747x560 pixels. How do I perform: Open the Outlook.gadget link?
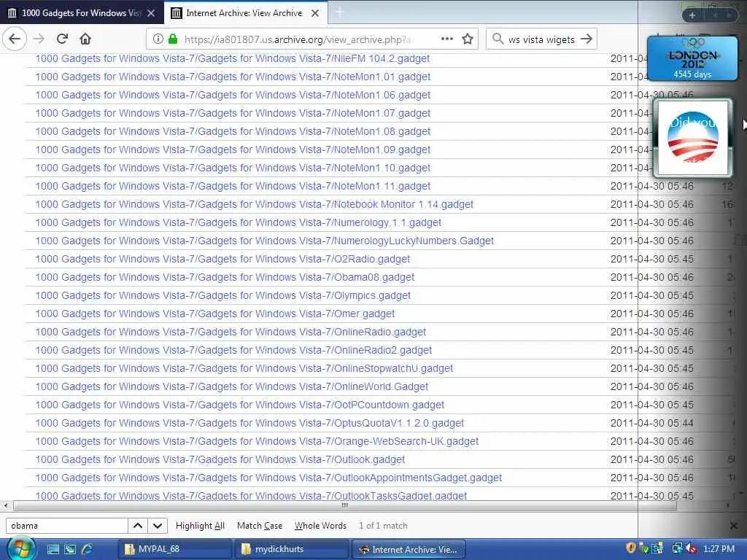tap(220, 459)
